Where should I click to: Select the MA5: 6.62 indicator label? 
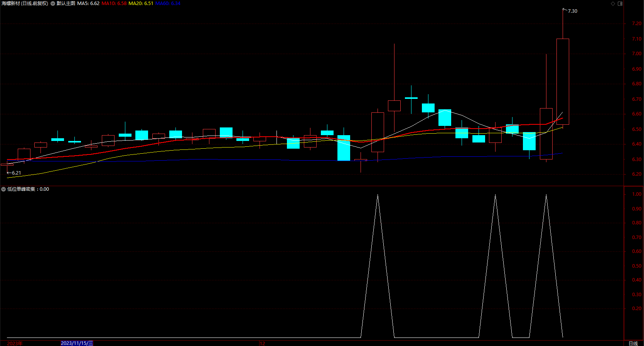tap(88, 3)
